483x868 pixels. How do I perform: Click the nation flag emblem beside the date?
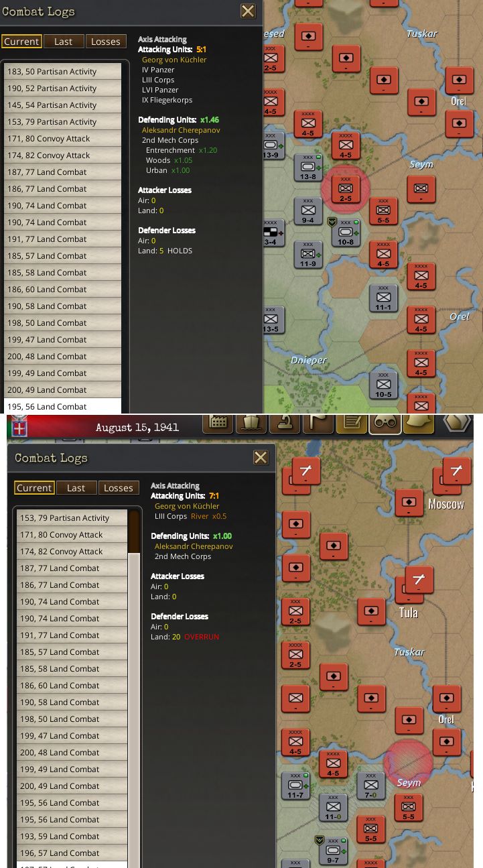pyautogui.click(x=20, y=427)
